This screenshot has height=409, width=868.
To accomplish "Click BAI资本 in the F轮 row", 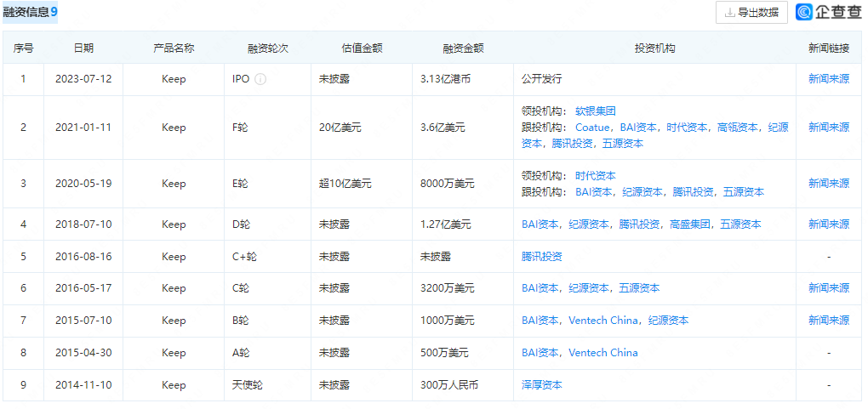I will pyautogui.click(x=638, y=128).
